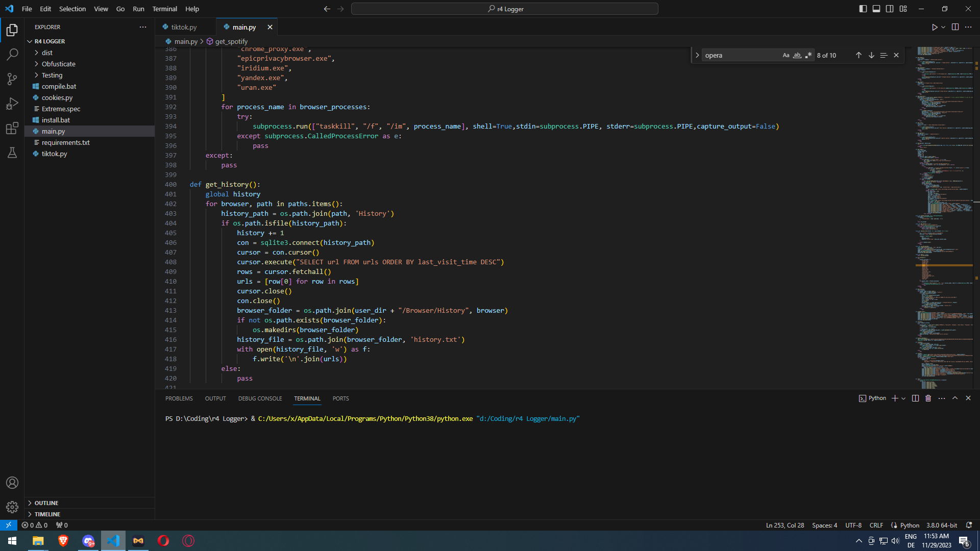Go to next find match arrow
The height and width of the screenshot is (551, 980).
pyautogui.click(x=871, y=55)
